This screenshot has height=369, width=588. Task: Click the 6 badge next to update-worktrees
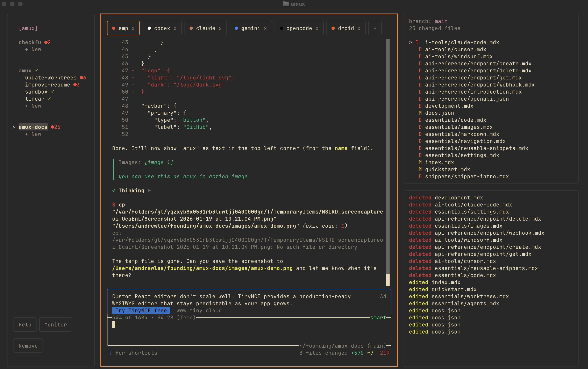(83, 78)
